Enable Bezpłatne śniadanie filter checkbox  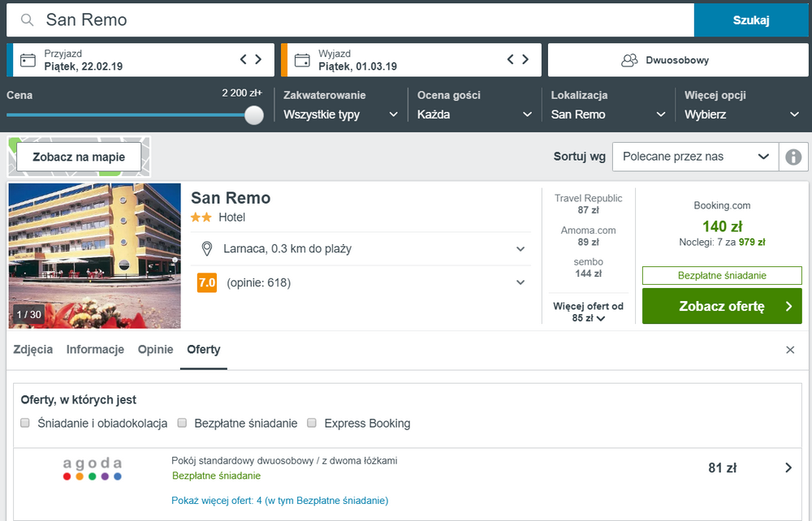click(182, 423)
